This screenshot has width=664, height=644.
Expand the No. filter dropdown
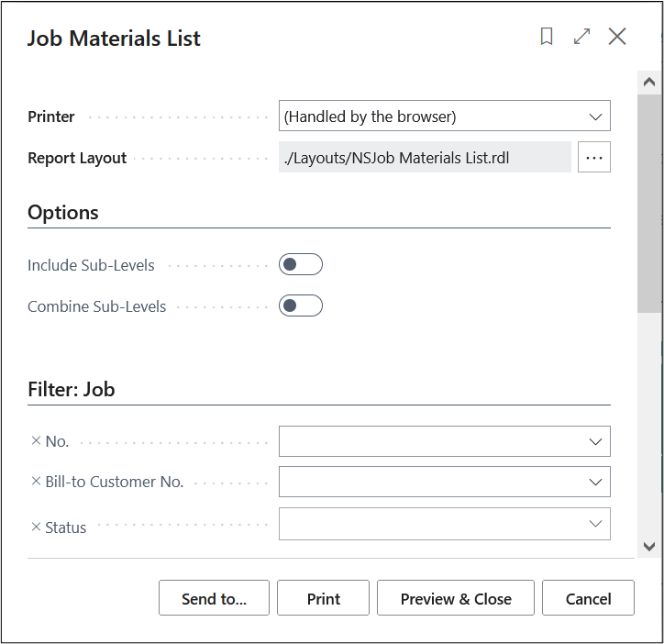594,441
